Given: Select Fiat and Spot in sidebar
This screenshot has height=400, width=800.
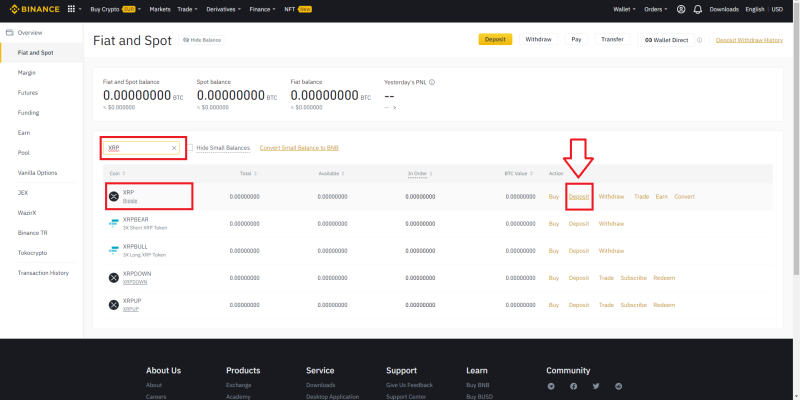Looking at the screenshot, I should [x=42, y=53].
